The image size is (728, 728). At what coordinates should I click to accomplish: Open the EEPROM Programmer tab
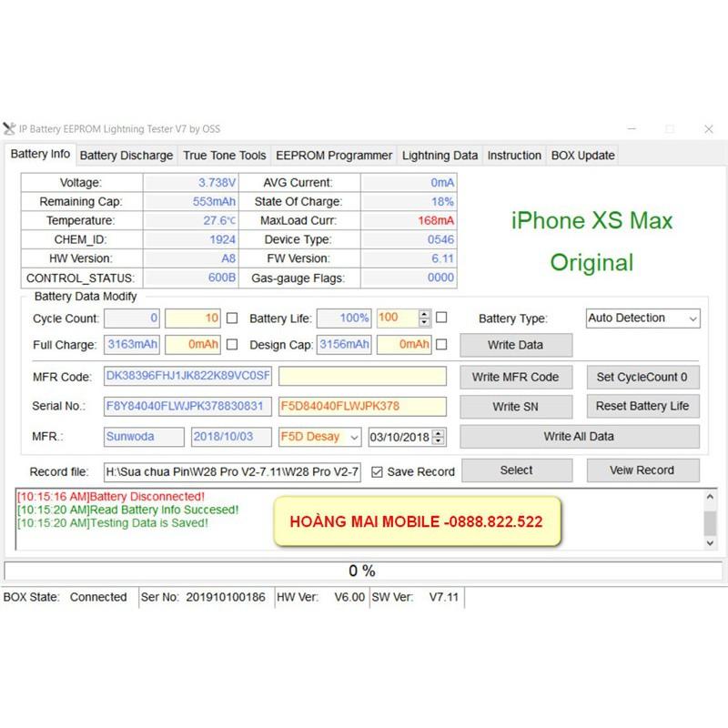pyautogui.click(x=334, y=155)
